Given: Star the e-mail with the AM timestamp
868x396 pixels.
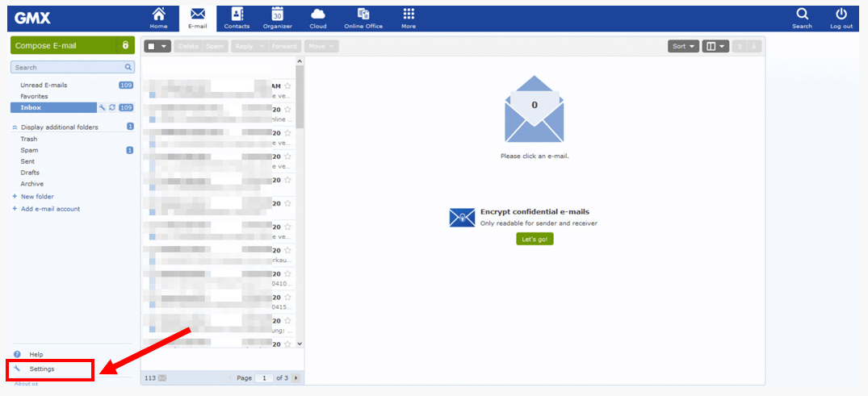Looking at the screenshot, I should tap(287, 85).
